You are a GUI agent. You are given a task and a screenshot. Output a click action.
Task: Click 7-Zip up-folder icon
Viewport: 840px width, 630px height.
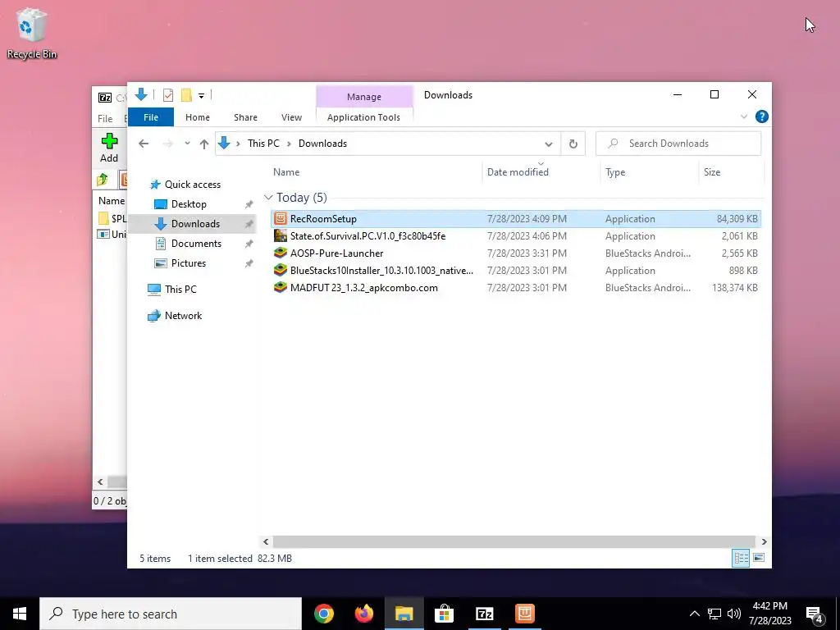pos(102,180)
